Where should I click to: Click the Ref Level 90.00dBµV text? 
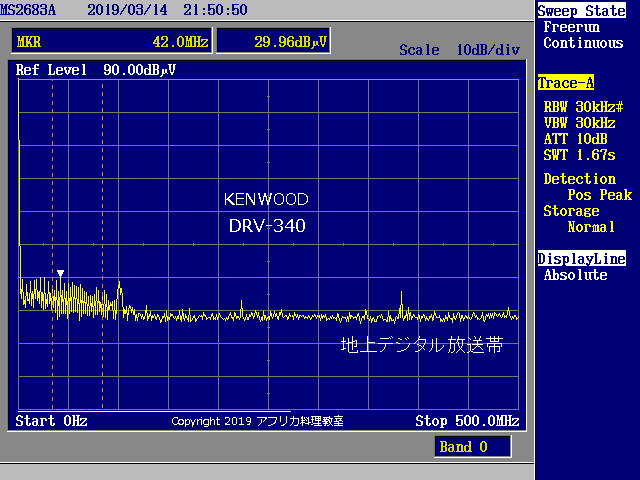click(96, 70)
